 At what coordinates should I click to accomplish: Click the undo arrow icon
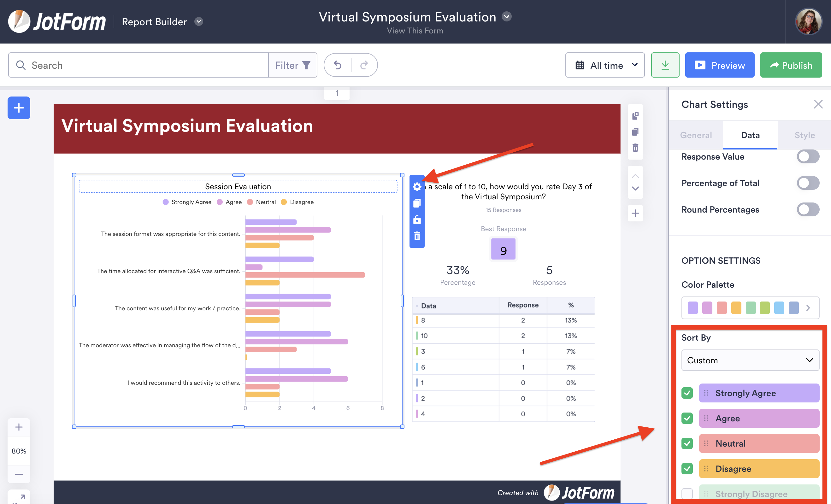pyautogui.click(x=338, y=65)
